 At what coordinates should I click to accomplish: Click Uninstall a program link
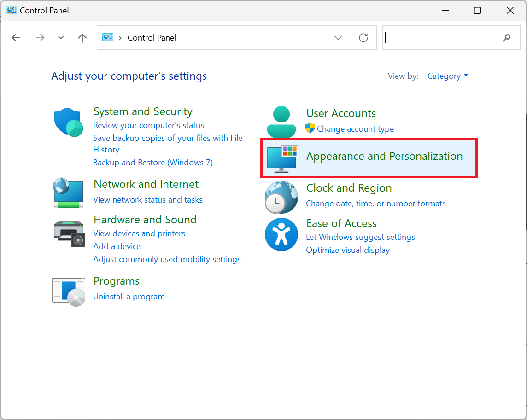pyautogui.click(x=129, y=297)
